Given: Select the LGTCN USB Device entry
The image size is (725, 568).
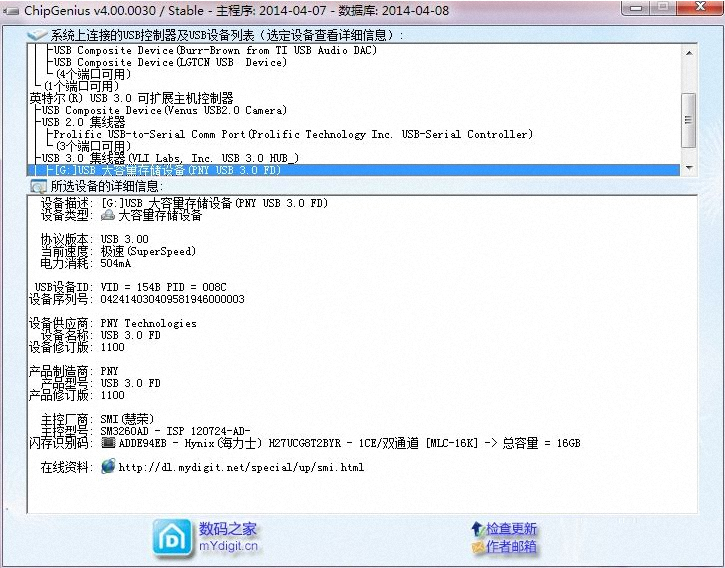Looking at the screenshot, I should pyautogui.click(x=170, y=62).
